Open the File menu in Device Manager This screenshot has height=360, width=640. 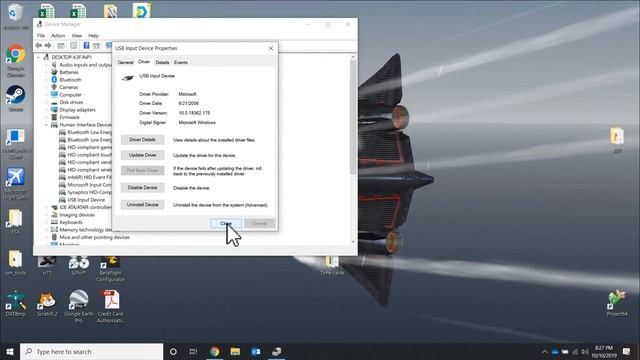tap(41, 36)
